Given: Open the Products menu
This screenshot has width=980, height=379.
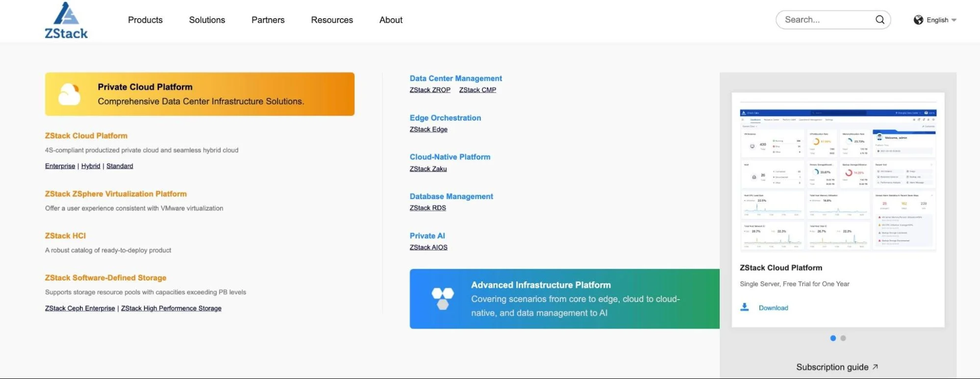Looking at the screenshot, I should click(145, 20).
